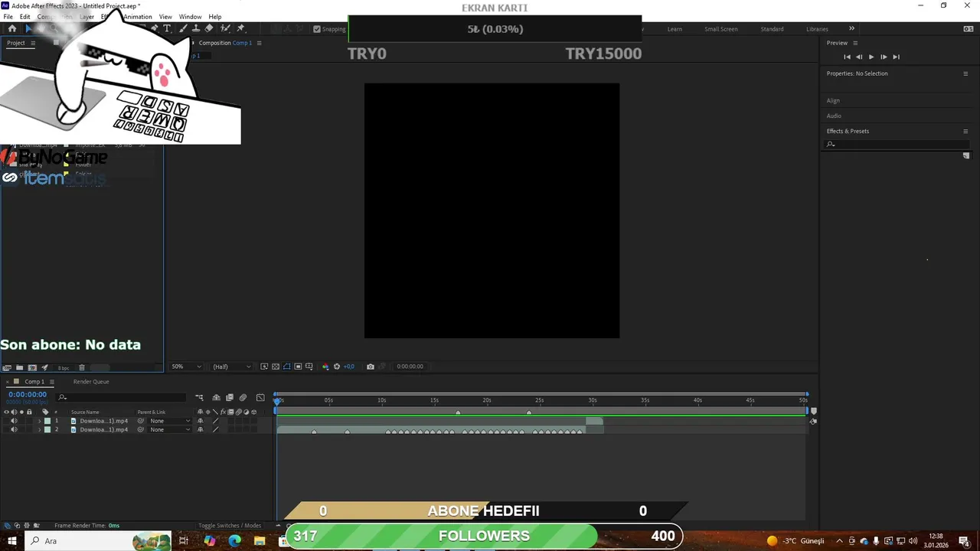Expand the Audio panel
Image resolution: width=980 pixels, height=551 pixels.
tap(834, 116)
